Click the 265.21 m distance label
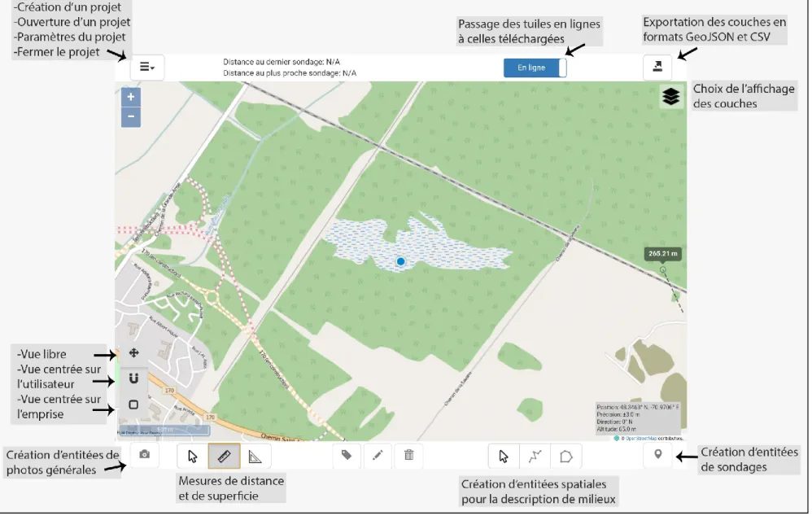Image resolution: width=812 pixels, height=516 pixels. (x=664, y=255)
